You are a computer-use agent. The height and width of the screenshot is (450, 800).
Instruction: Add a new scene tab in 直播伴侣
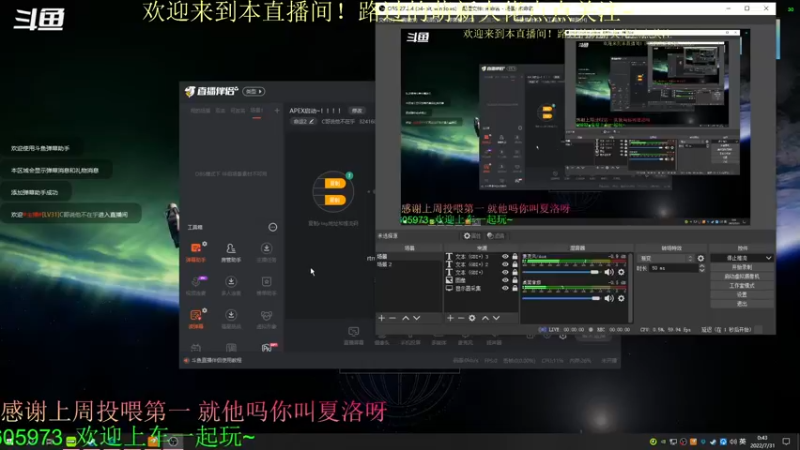pos(277,110)
